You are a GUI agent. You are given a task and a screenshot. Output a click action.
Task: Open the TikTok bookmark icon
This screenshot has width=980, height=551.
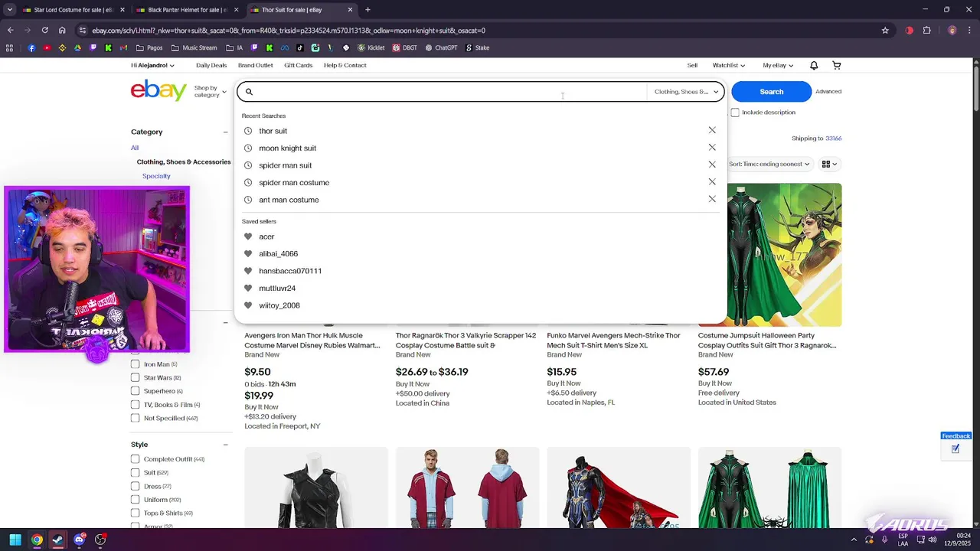299,47
